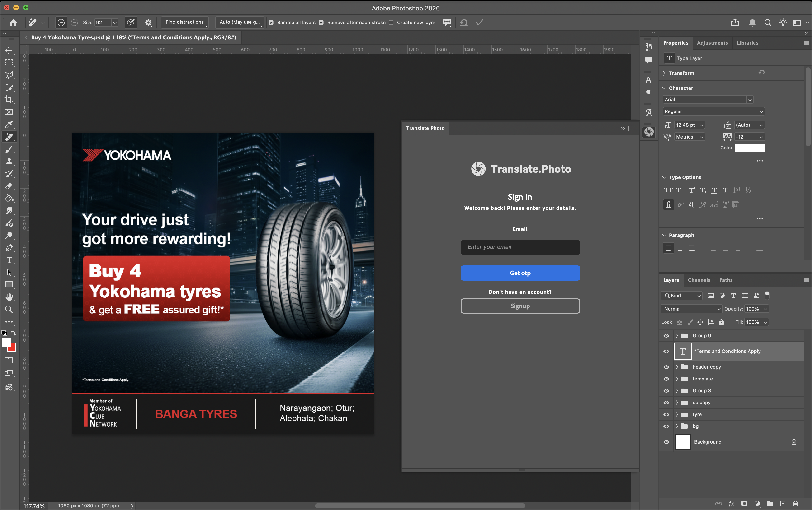Create a new group folder
This screenshot has height=510, width=812.
coord(770,504)
